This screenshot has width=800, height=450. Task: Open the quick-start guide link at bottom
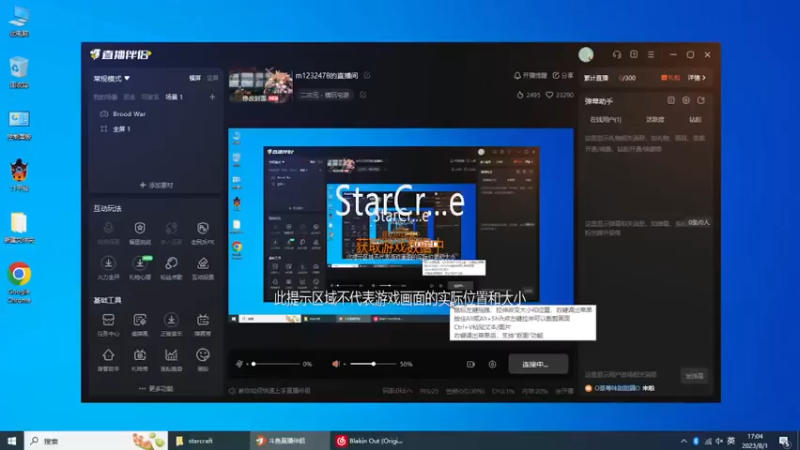tap(270, 391)
